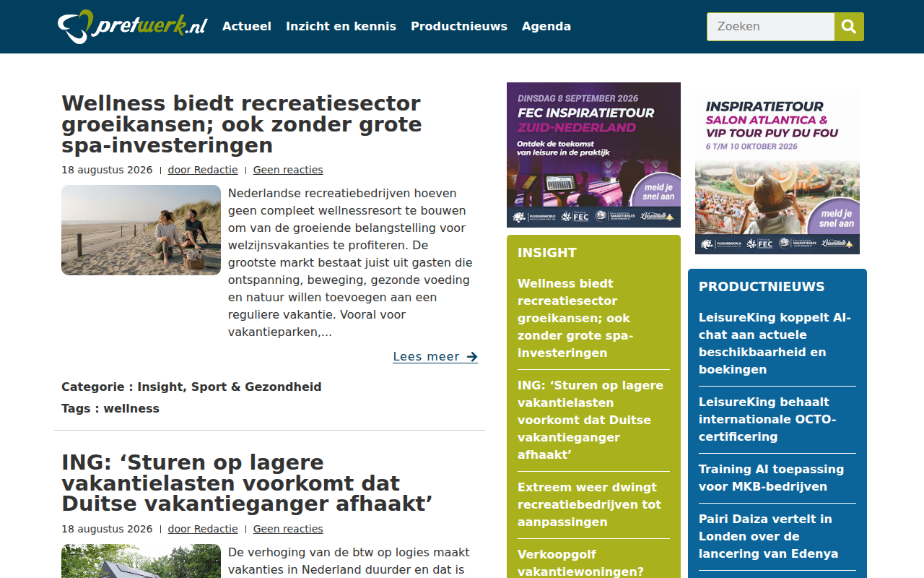924x578 pixels.
Task: Open Verkoopgolf vakantiewoningen link
Action: [x=580, y=563]
